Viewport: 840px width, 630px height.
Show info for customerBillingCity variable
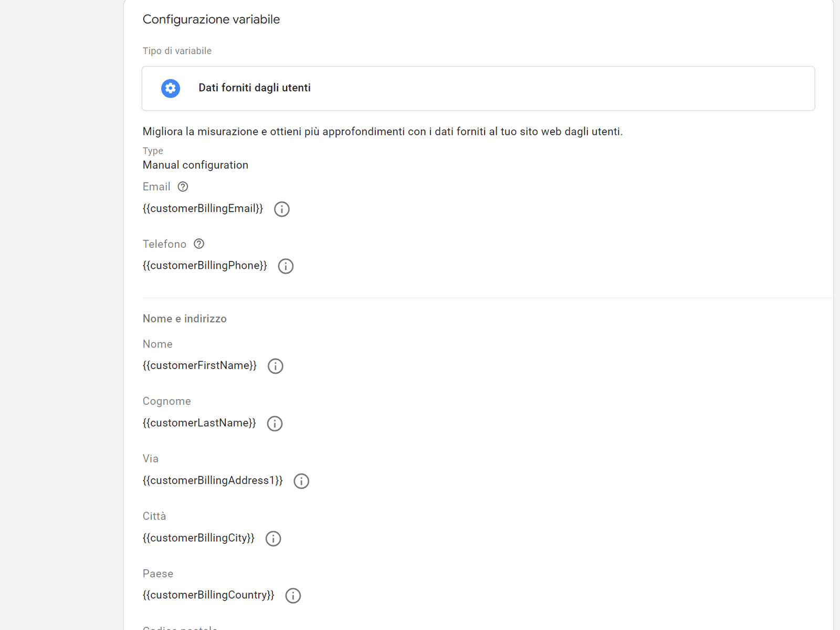273,539
